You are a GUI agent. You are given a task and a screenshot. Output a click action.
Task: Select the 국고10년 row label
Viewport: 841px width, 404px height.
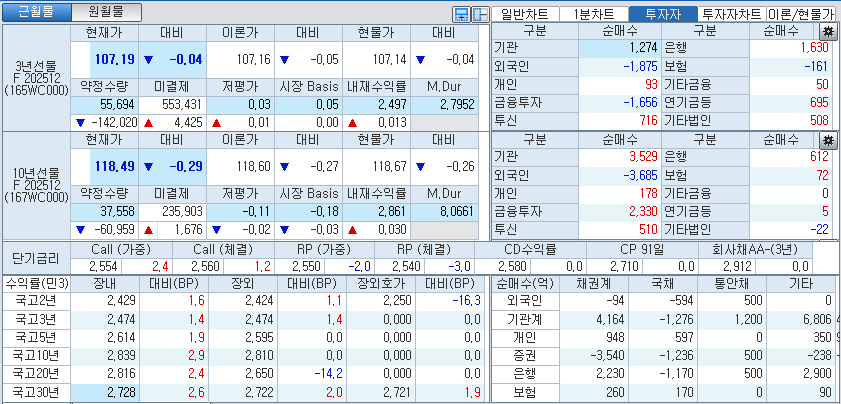coord(36,356)
